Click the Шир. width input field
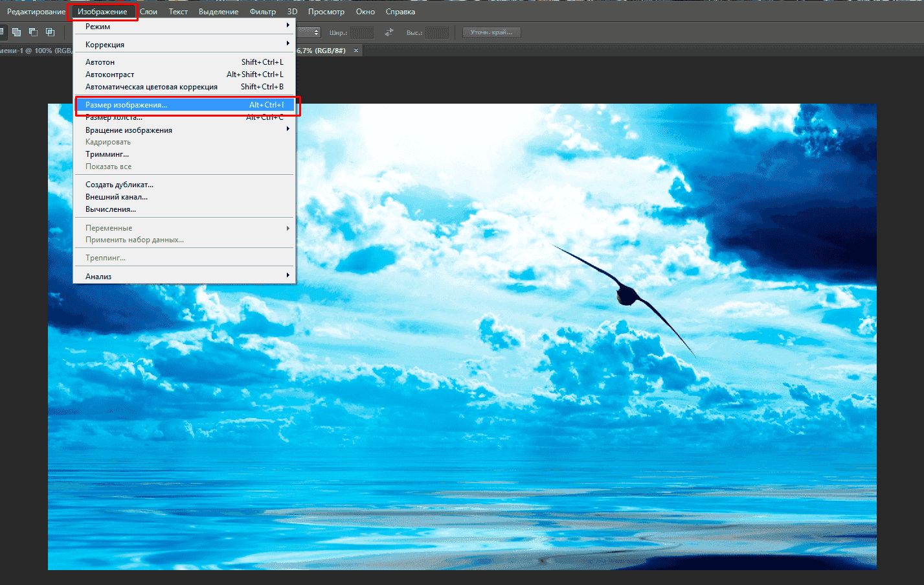The height and width of the screenshot is (585, 924). (x=362, y=32)
